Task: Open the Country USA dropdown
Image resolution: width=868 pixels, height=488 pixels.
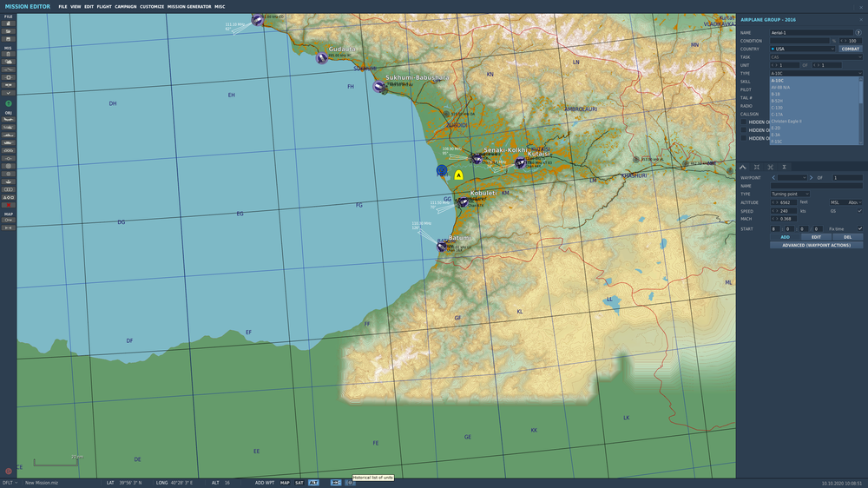Action: pyautogui.click(x=802, y=49)
